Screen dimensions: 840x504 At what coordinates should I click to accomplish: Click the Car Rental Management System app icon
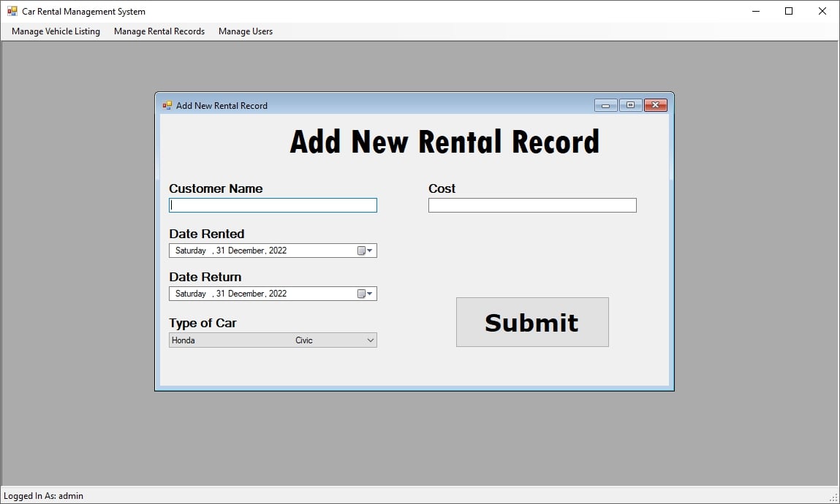12,11
